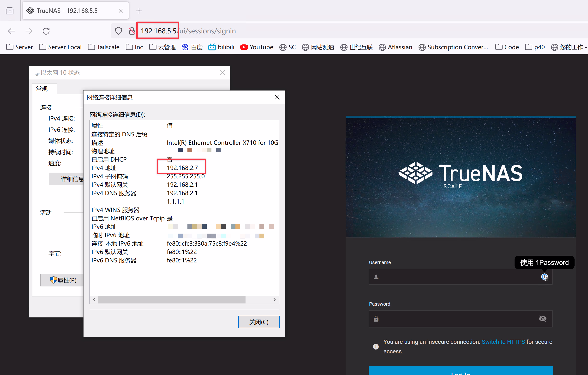Open the 百度 bookmark

click(192, 47)
